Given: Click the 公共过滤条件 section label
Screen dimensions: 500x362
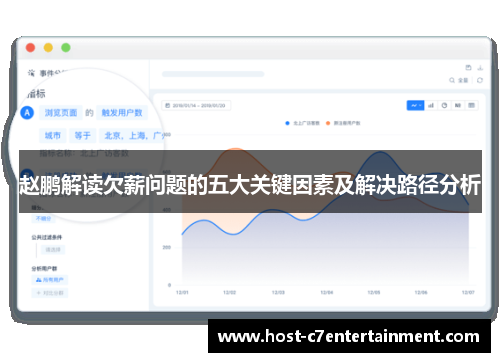Looking at the screenshot, I should [47, 237].
